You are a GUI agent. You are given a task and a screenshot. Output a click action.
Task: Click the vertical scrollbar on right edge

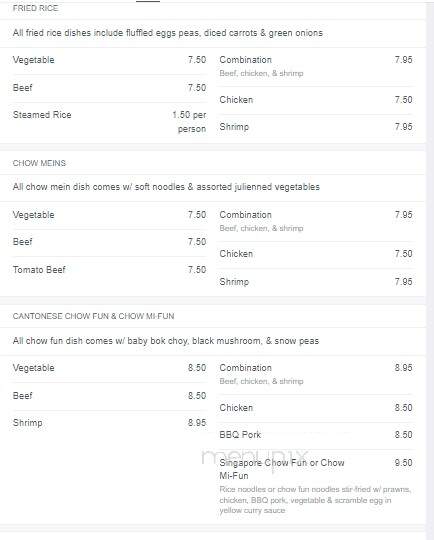(x=430, y=270)
